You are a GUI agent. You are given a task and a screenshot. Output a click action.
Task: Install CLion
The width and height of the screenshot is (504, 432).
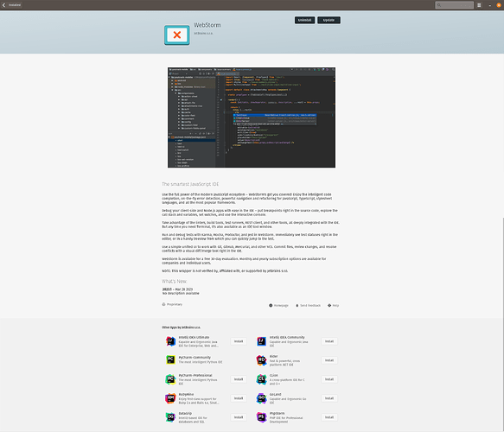coord(329,379)
